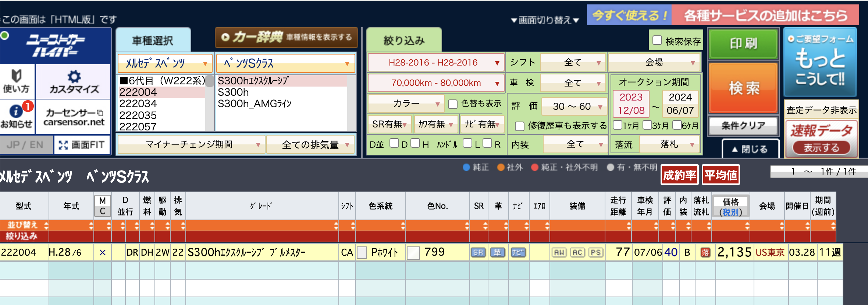Open the ベンツSクラス model dropdown
The height and width of the screenshot is (305, 868).
286,63
